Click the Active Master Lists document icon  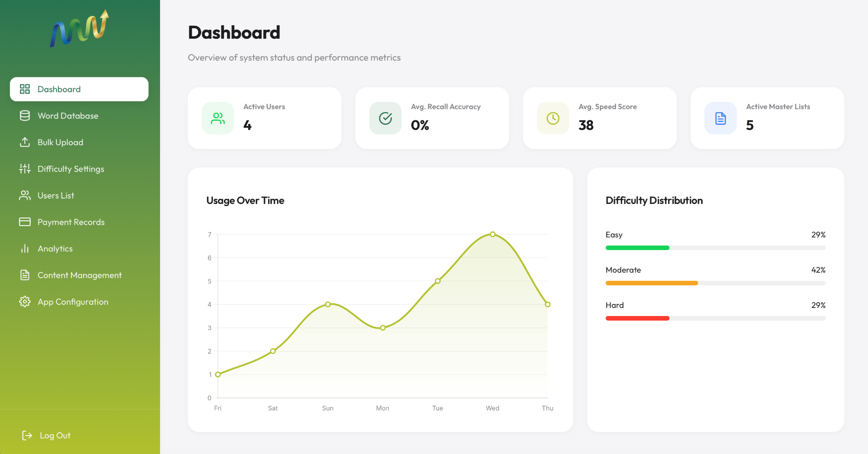[721, 118]
